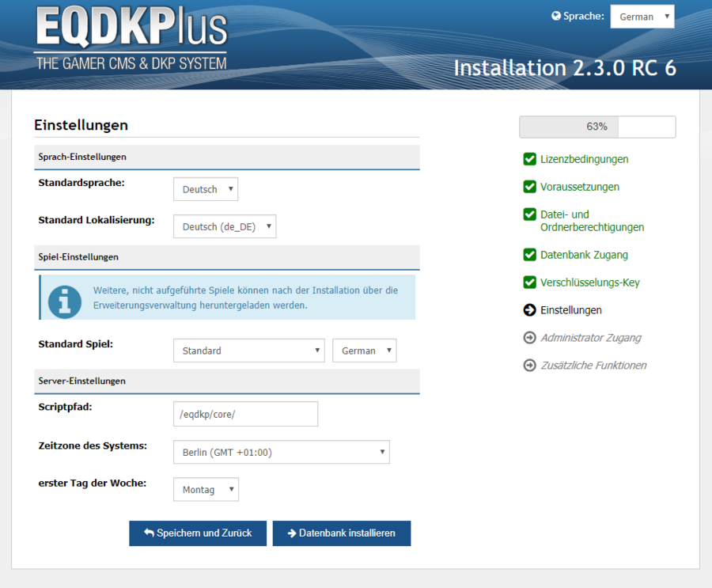Viewport: 712px width, 588px height.
Task: Click the checkmark beside Verschlüsselungs-Key
Action: [528, 282]
